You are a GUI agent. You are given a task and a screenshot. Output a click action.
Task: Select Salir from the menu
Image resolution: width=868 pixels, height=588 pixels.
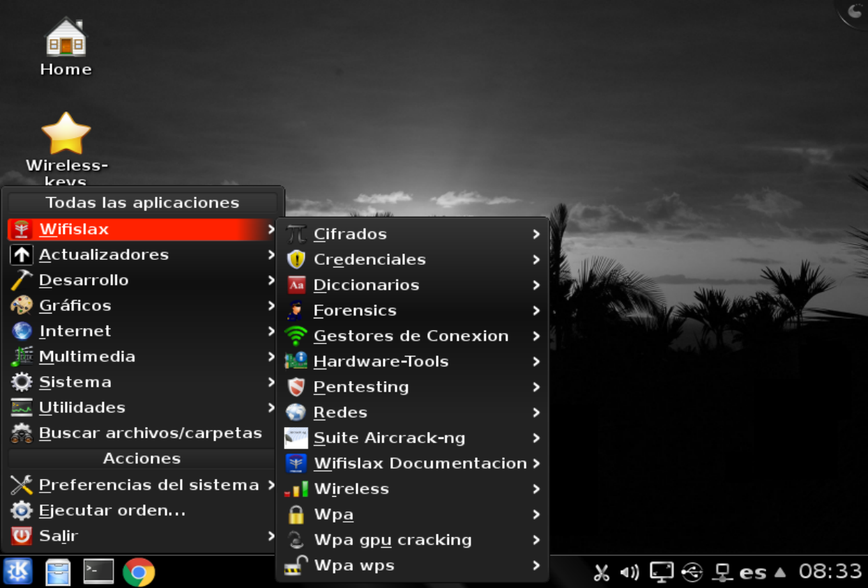142,536
